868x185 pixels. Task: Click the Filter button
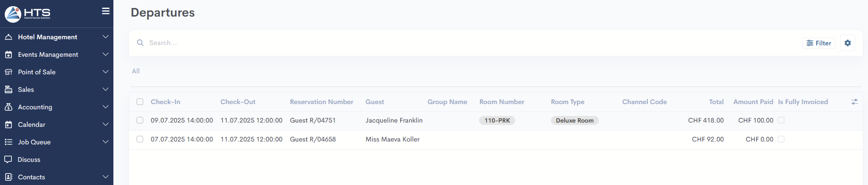819,43
